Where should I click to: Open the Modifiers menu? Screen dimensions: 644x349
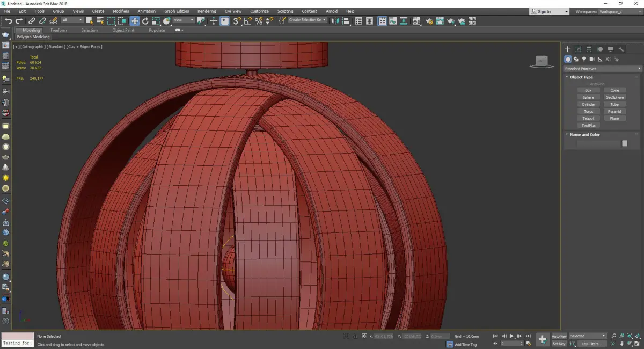[121, 11]
